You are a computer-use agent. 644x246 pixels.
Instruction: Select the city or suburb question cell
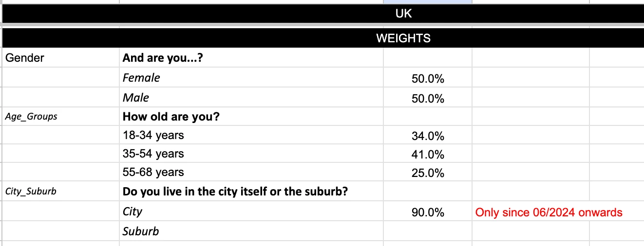(251, 191)
